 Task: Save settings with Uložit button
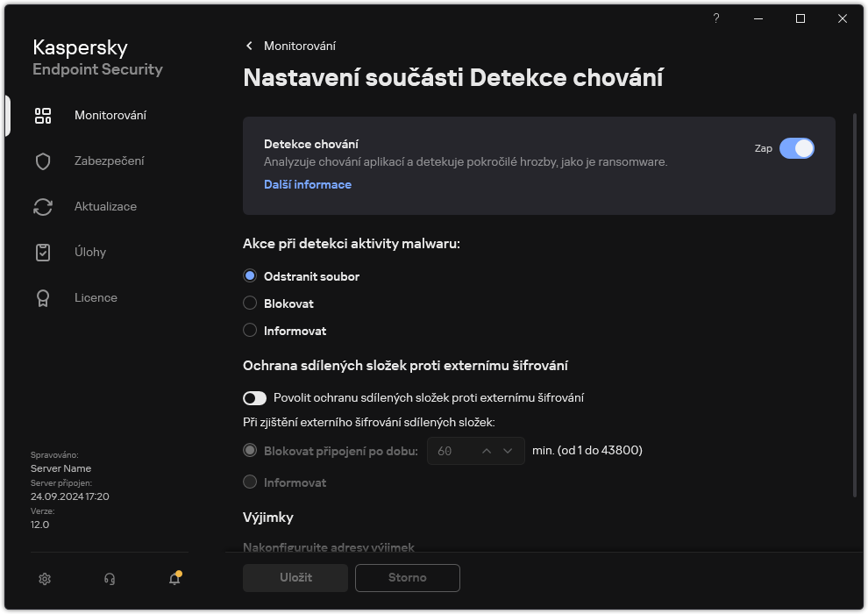295,578
